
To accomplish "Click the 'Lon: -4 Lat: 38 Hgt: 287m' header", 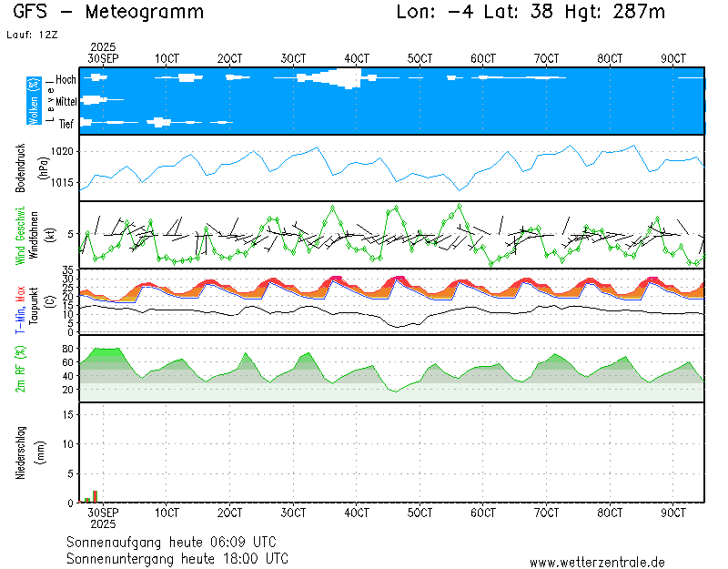I will point(531,12).
